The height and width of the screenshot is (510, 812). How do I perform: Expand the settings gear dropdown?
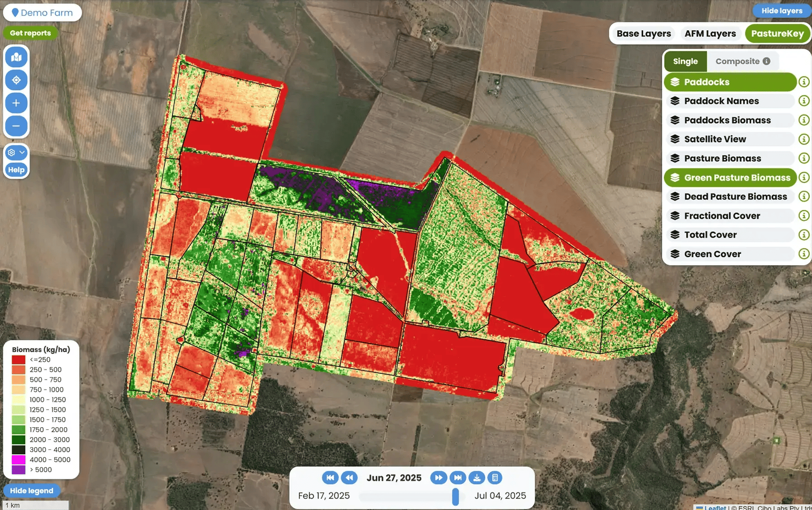tap(16, 153)
